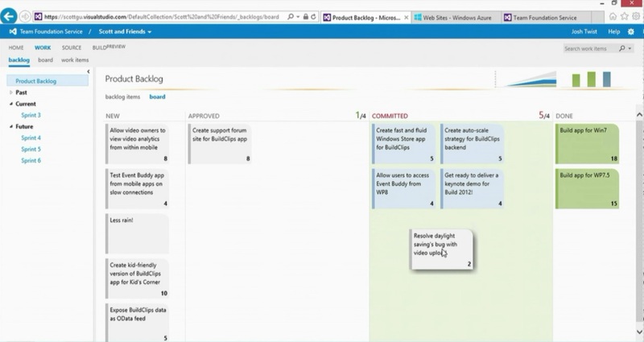The width and height of the screenshot is (644, 342).
Task: Click the address bar search magnifier icon
Action: coord(291,17)
